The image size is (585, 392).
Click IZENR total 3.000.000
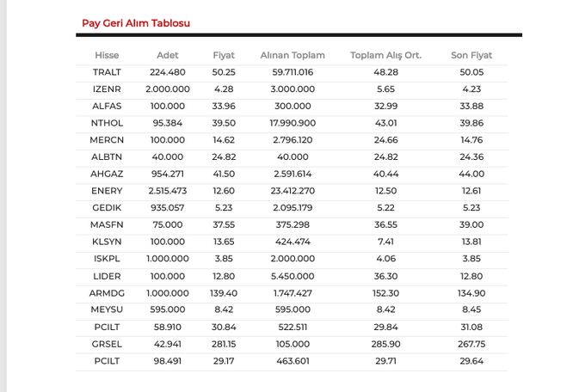pos(292,89)
